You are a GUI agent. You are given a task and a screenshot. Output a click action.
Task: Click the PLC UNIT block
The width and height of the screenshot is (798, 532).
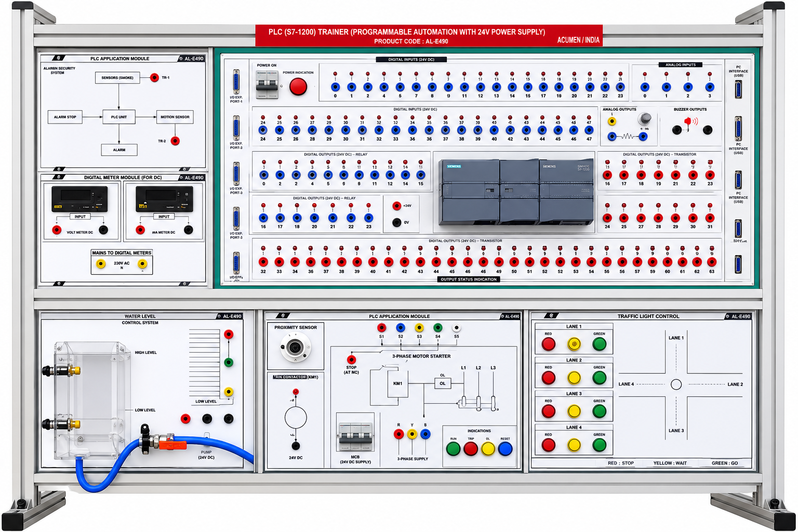(x=119, y=117)
